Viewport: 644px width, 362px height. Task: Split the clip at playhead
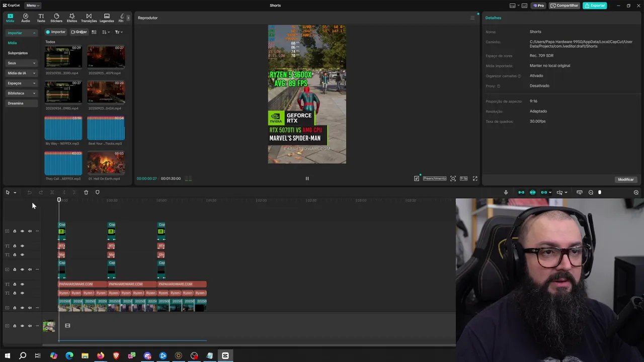(52, 192)
